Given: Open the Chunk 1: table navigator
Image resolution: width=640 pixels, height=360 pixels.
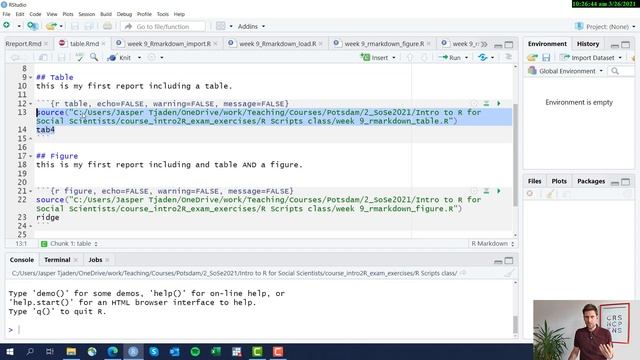Looking at the screenshot, I should [x=69, y=244].
